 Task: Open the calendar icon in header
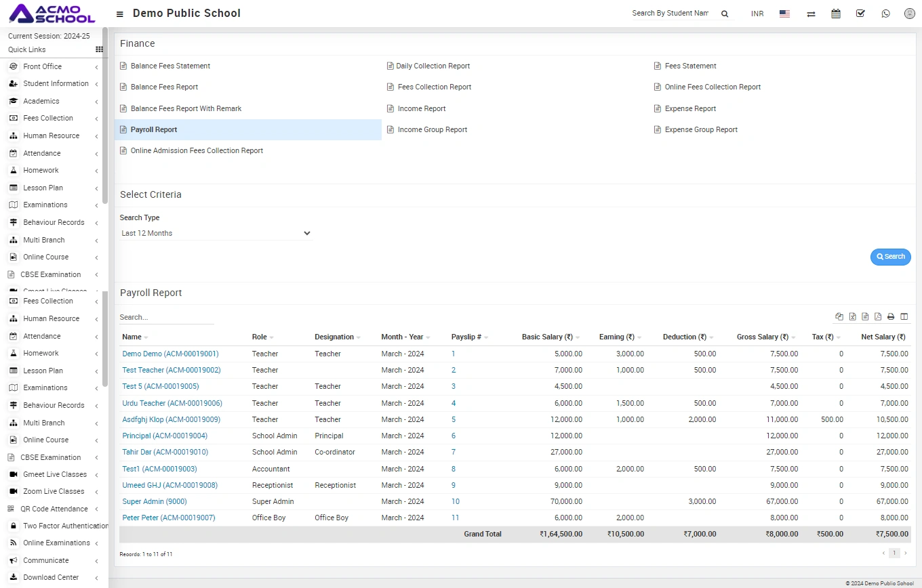point(836,14)
